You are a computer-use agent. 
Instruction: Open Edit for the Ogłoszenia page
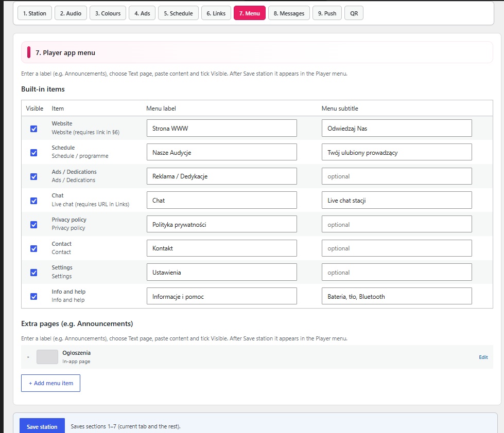(x=483, y=357)
